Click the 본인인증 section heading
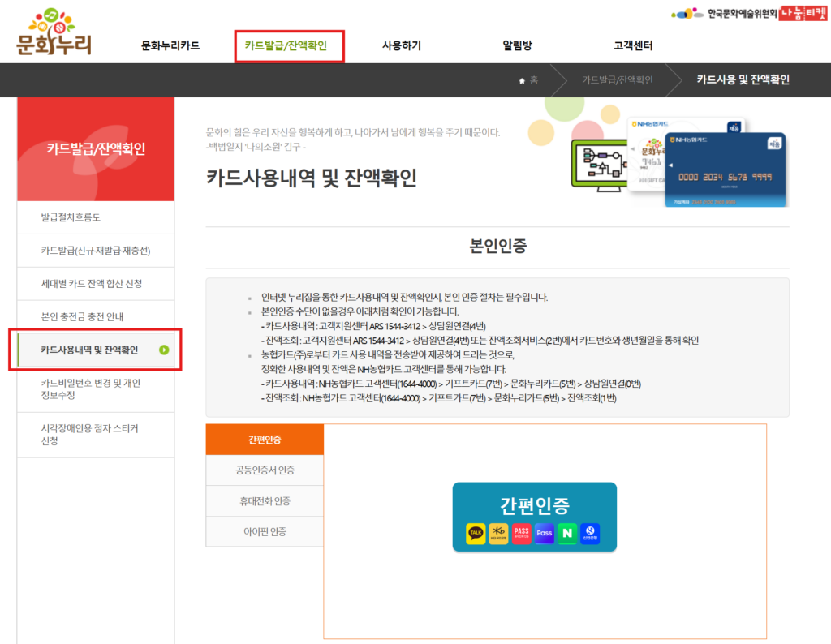This screenshot has height=644, width=831. [497, 246]
